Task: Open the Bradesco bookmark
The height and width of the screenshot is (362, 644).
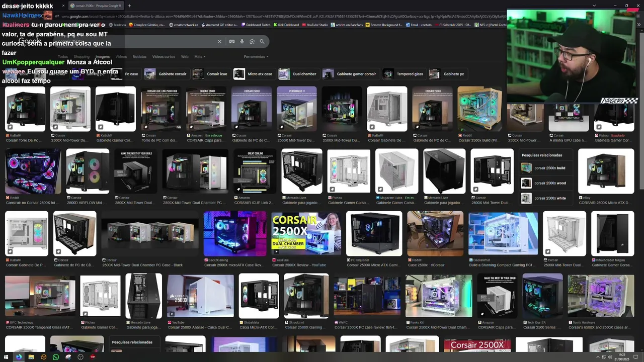Action: (117, 25)
